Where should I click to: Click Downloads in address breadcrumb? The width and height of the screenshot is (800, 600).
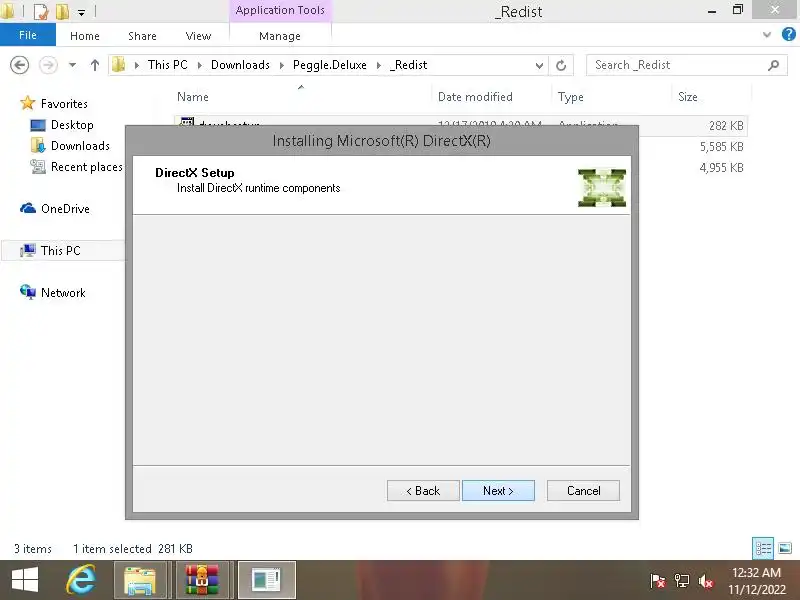coord(240,65)
